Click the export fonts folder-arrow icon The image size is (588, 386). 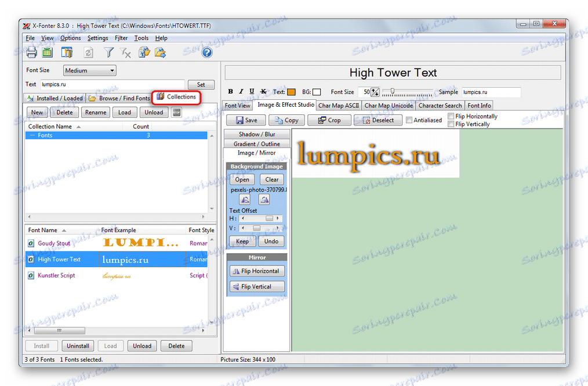coord(161,52)
